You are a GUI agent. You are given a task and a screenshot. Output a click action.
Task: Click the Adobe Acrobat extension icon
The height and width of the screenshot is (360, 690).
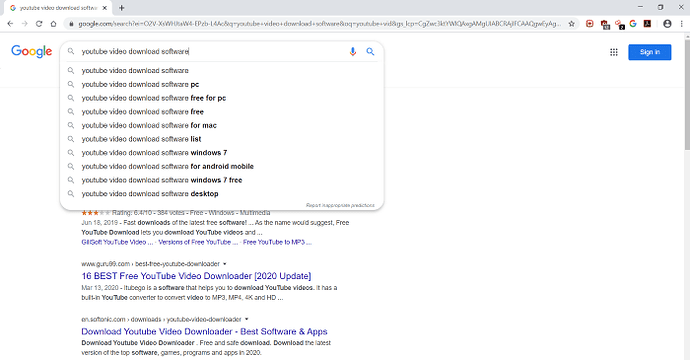(x=647, y=24)
